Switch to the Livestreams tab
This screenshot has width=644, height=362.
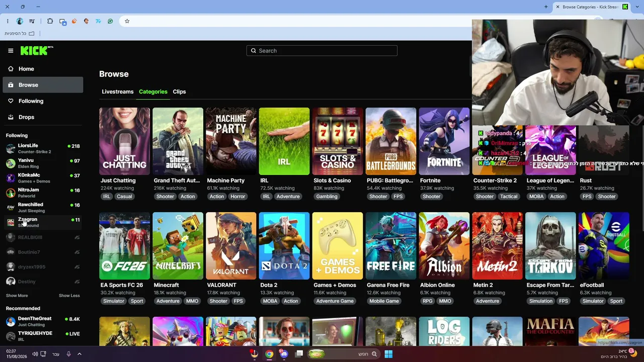tap(118, 92)
